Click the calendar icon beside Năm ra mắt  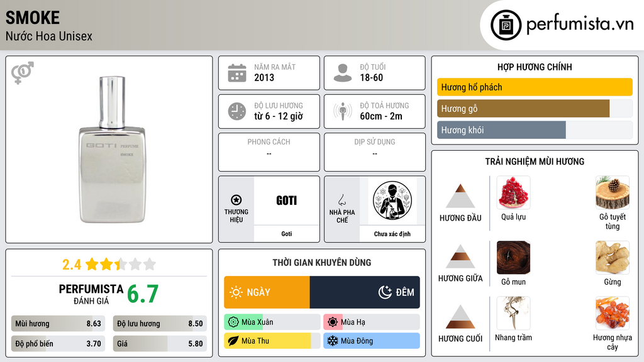(x=237, y=73)
